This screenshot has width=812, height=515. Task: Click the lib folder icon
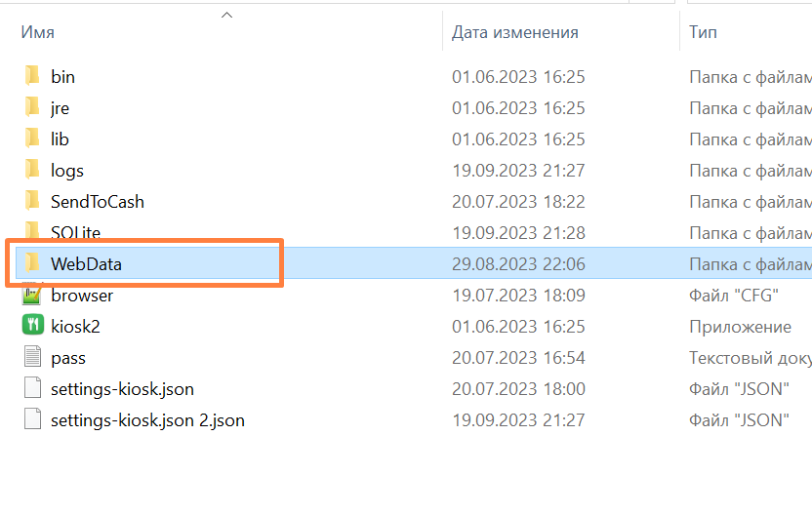coord(32,139)
